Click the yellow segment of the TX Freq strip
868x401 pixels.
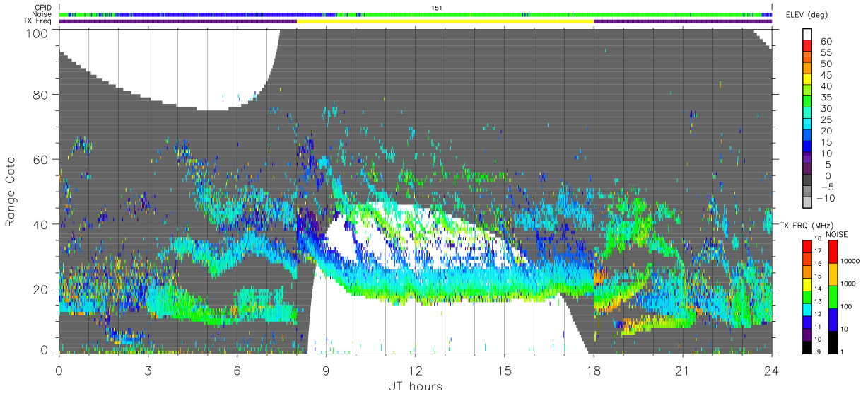pyautogui.click(x=445, y=21)
